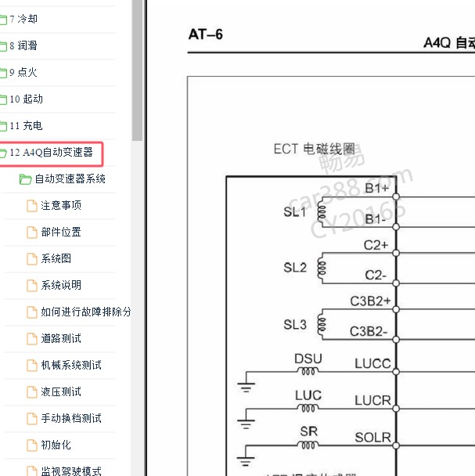This screenshot has height=476, width=475.
Task: Click the SL1 solenoid label
Action: [x=295, y=212]
